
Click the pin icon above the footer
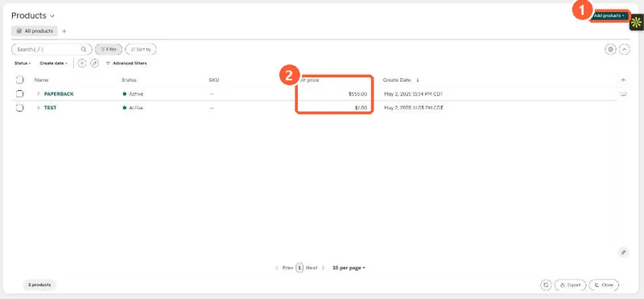[x=623, y=252]
